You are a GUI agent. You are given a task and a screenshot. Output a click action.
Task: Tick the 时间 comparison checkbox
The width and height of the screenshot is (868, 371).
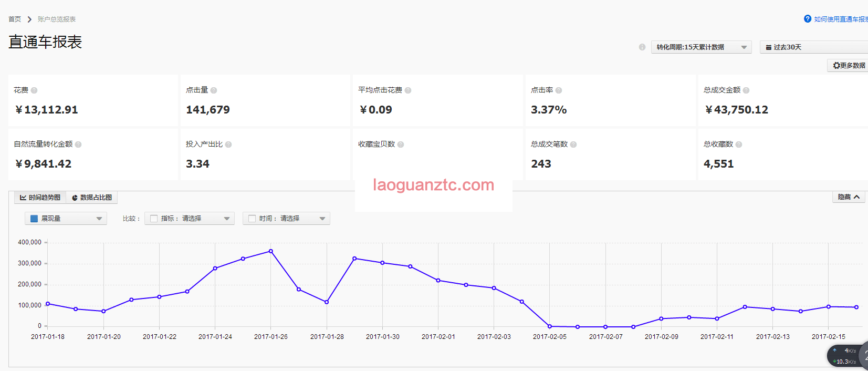tap(252, 219)
